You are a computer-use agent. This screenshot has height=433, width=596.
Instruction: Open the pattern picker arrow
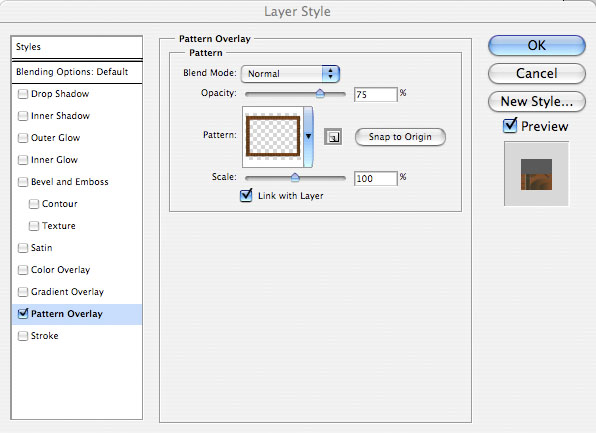tap(308, 137)
